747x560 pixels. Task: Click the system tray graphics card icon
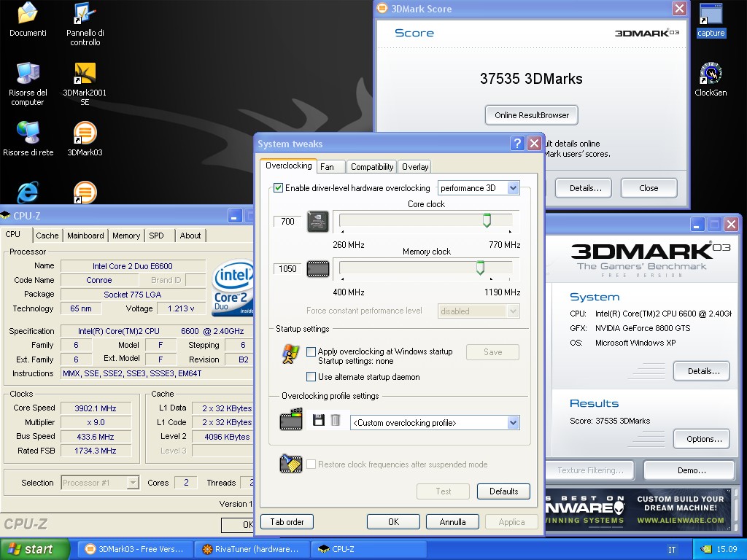tap(705, 550)
